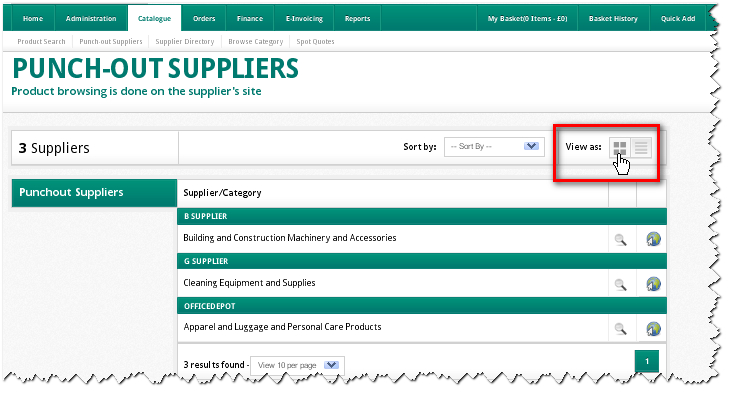This screenshot has width=730, height=393.
Task: Open the Reports tab
Action: (x=358, y=19)
